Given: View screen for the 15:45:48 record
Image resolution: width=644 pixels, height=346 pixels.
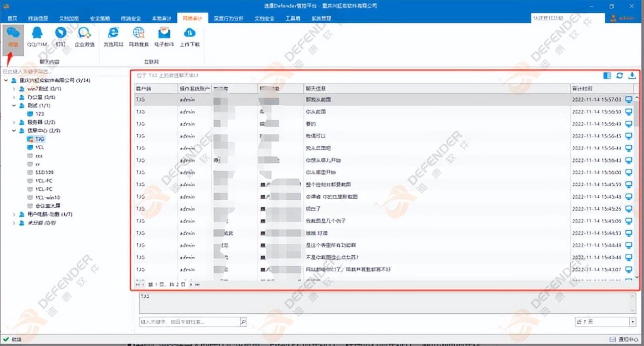Looking at the screenshot, I should (629, 197).
